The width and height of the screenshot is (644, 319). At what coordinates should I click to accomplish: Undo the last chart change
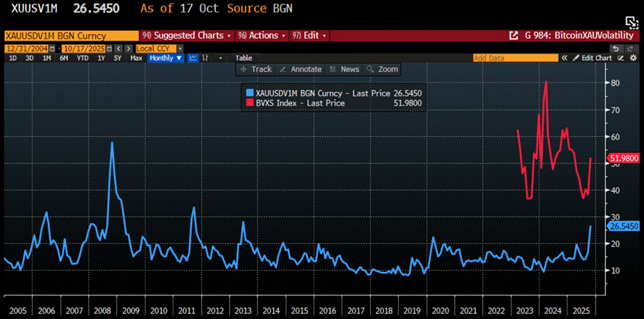pyautogui.click(x=615, y=49)
